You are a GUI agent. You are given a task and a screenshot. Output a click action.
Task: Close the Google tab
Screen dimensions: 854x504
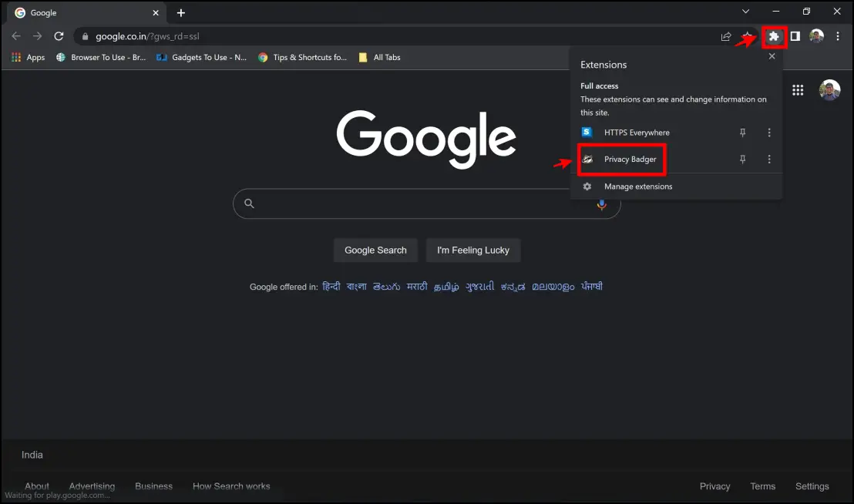tap(155, 12)
